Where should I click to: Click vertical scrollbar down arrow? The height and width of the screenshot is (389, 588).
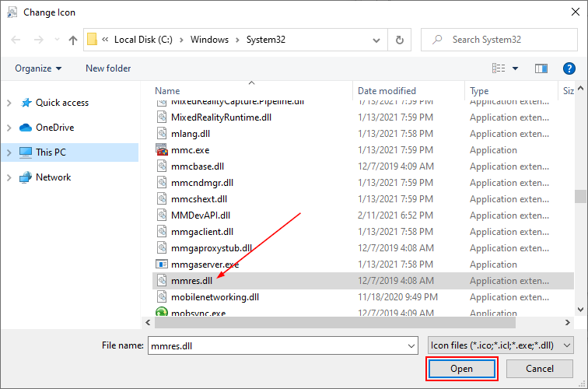pos(580,310)
